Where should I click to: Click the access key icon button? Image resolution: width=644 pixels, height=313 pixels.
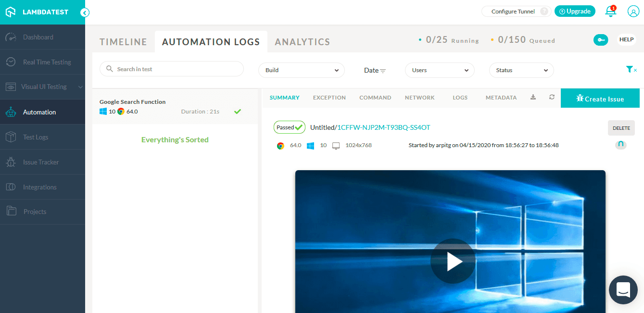point(601,40)
